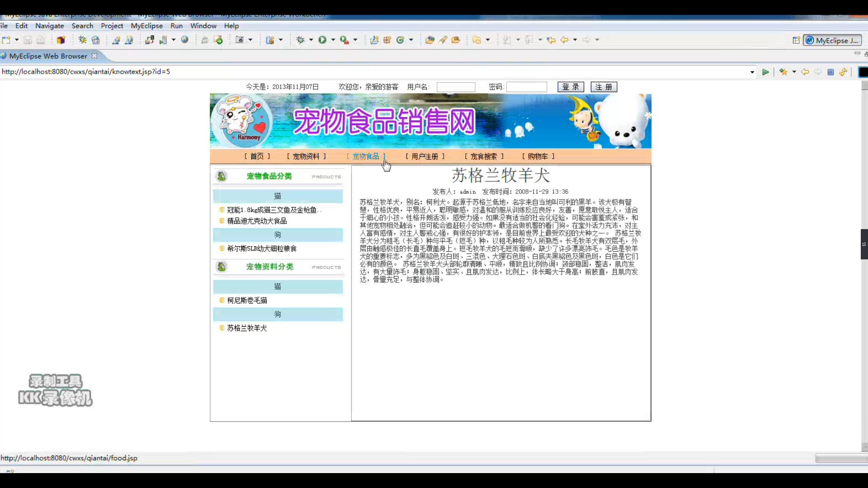Click the Search flashlight toolbar icon
The image size is (868, 488).
click(x=443, y=40)
